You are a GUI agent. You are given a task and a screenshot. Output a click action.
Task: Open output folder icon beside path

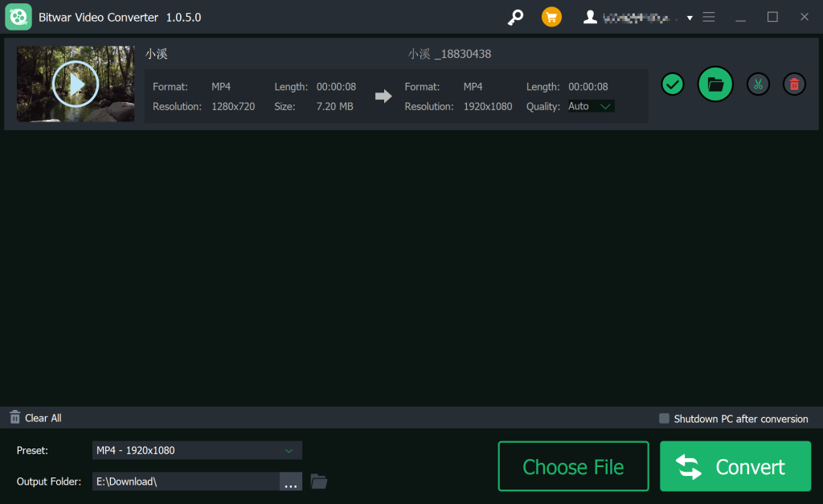319,481
